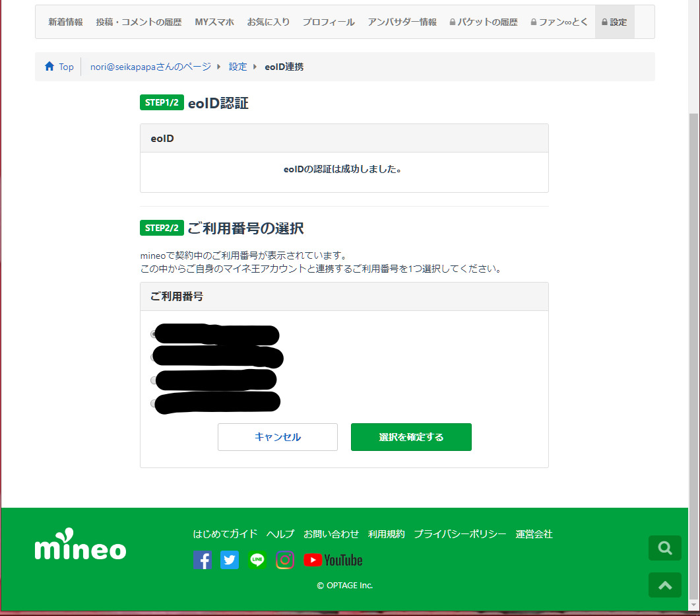The image size is (700, 616).
Task: Open the Instagram icon link
Action: pyautogui.click(x=285, y=560)
